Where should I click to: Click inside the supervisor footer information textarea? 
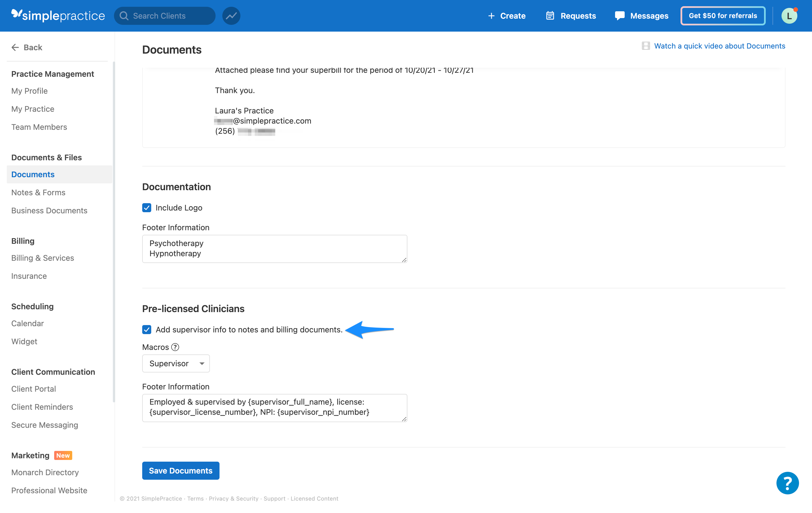(x=275, y=407)
